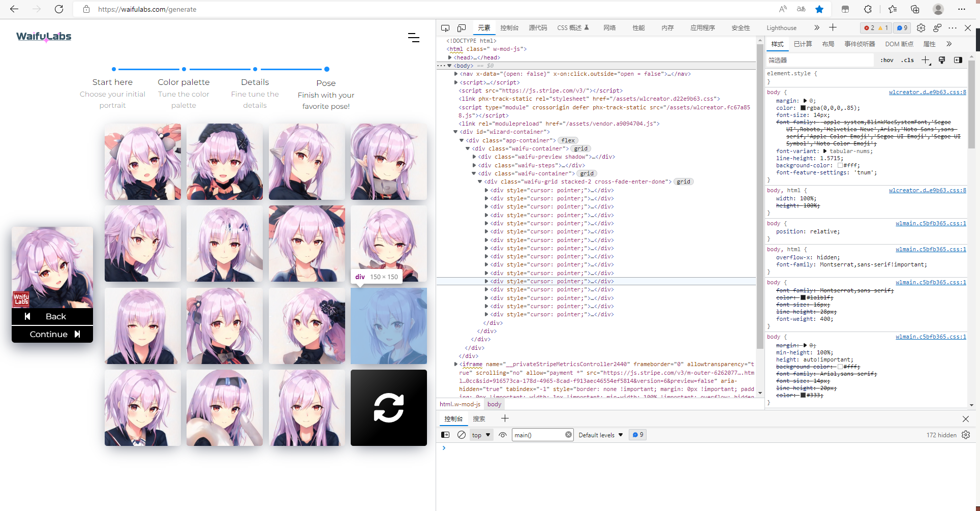
Task: Reload the page in the browser
Action: (59, 9)
